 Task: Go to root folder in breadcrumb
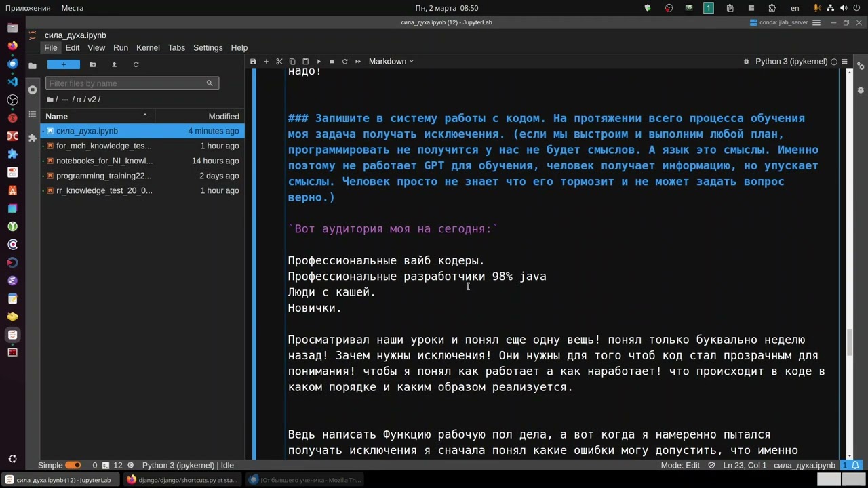tap(50, 99)
